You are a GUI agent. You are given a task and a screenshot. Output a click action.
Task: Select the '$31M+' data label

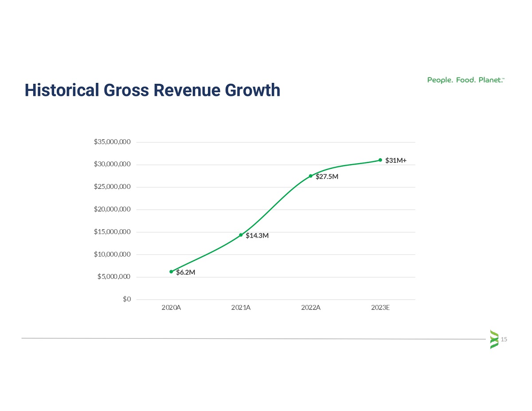coord(396,160)
